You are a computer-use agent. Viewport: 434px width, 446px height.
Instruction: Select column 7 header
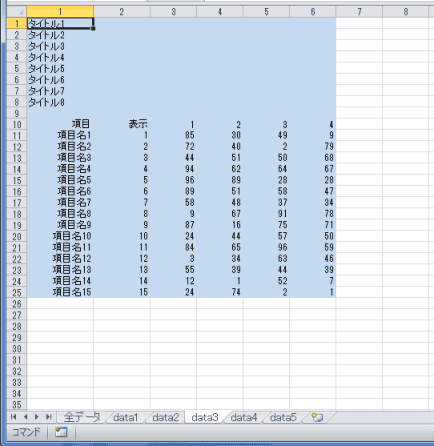[359, 12]
